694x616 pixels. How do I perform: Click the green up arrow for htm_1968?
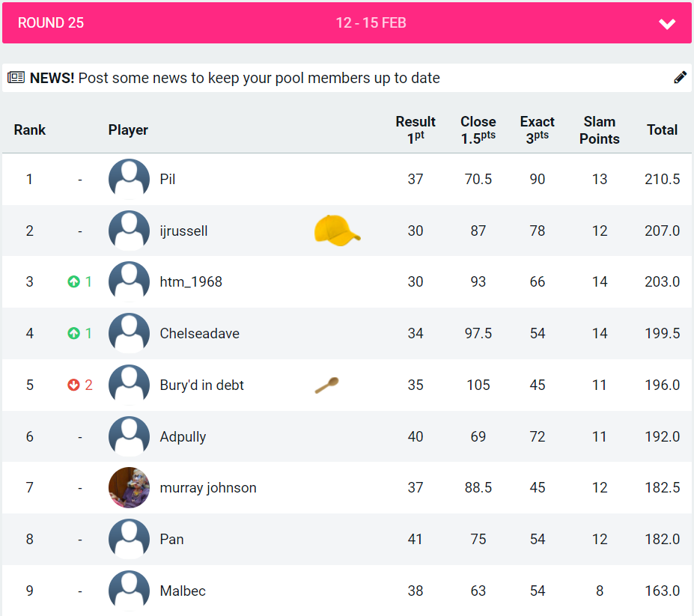point(73,282)
